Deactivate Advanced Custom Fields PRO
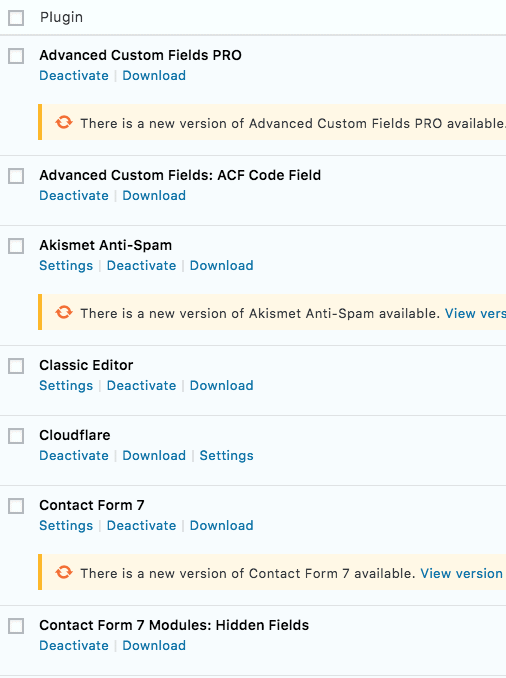This screenshot has width=506, height=678. 74,76
